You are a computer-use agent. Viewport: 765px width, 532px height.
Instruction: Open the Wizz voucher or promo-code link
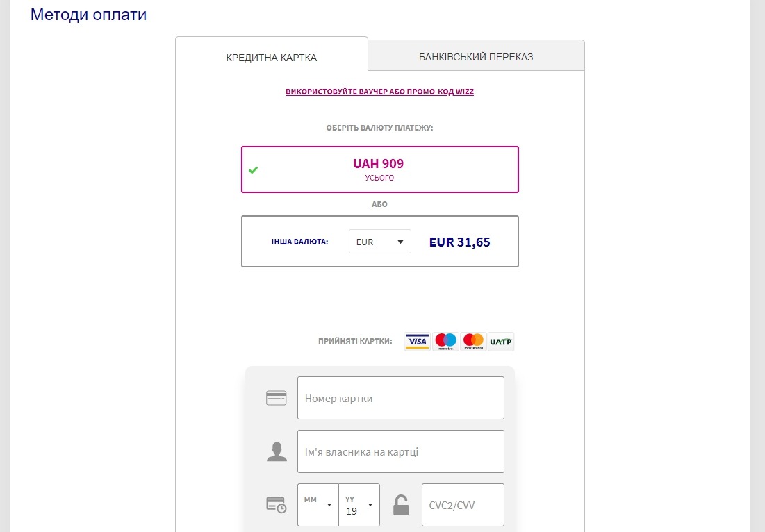[x=379, y=92]
